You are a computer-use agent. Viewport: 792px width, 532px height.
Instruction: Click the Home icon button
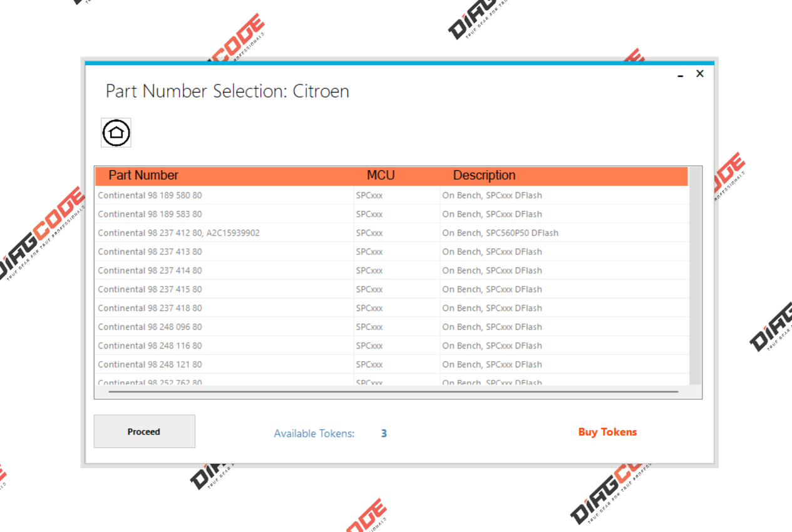(x=116, y=133)
